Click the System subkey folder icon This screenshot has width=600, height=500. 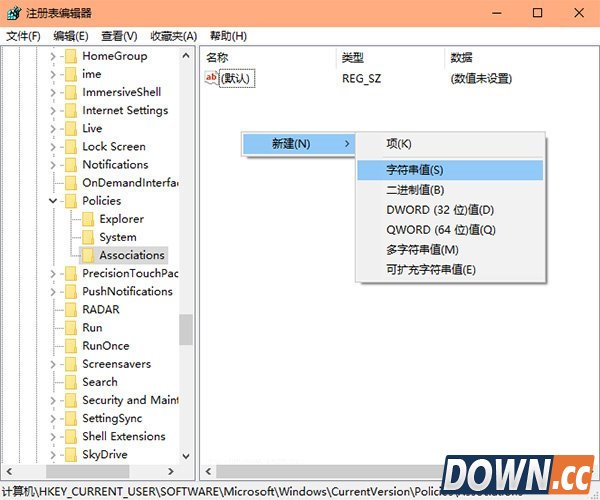click(88, 237)
